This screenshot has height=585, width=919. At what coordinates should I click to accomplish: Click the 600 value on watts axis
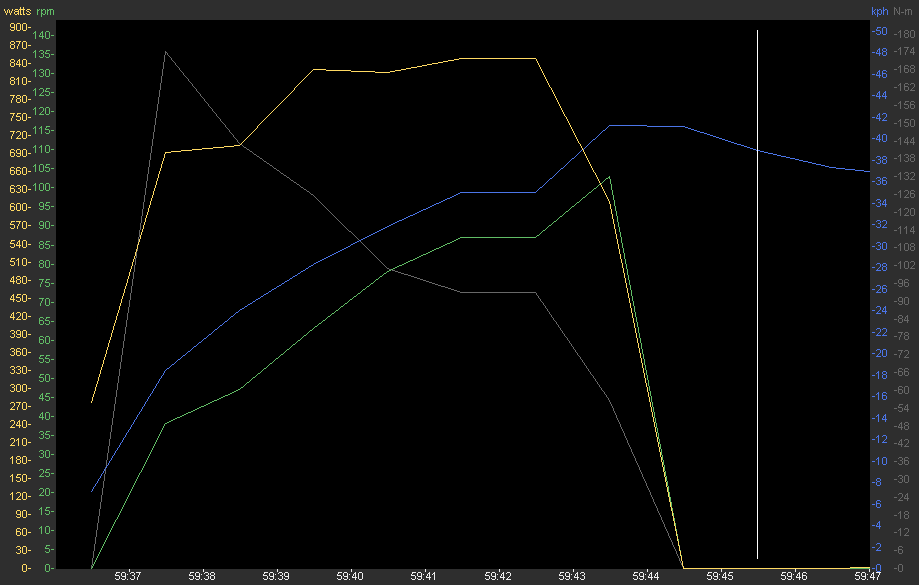(19, 207)
